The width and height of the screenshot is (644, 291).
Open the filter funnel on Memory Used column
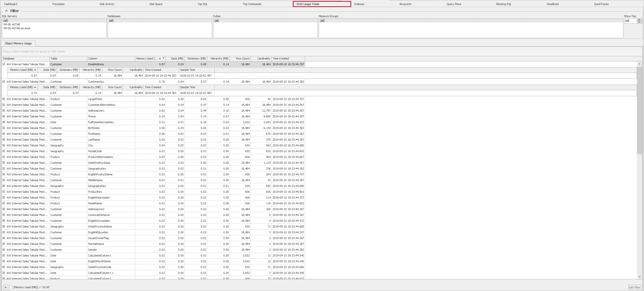pyautogui.click(x=164, y=58)
